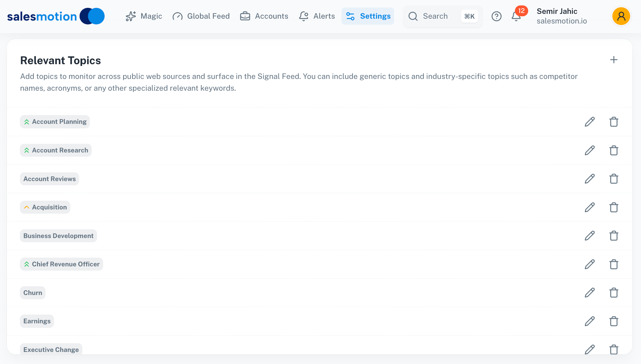Image resolution: width=641 pixels, height=364 pixels.
Task: Edit the Acquisition topic with pencil icon
Action: click(x=589, y=207)
